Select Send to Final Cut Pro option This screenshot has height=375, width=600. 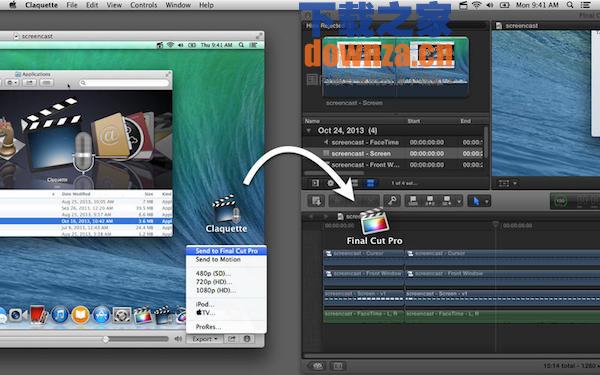(226, 251)
